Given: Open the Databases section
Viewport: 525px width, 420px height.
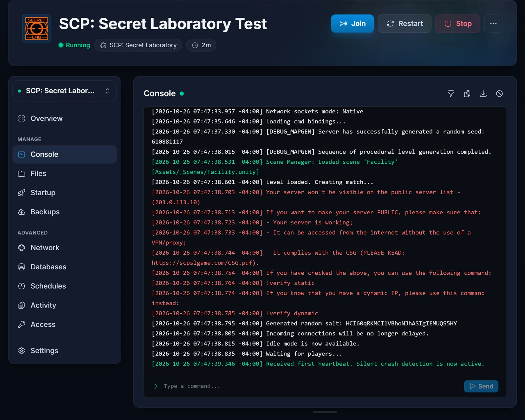Looking at the screenshot, I should tap(65, 267).
